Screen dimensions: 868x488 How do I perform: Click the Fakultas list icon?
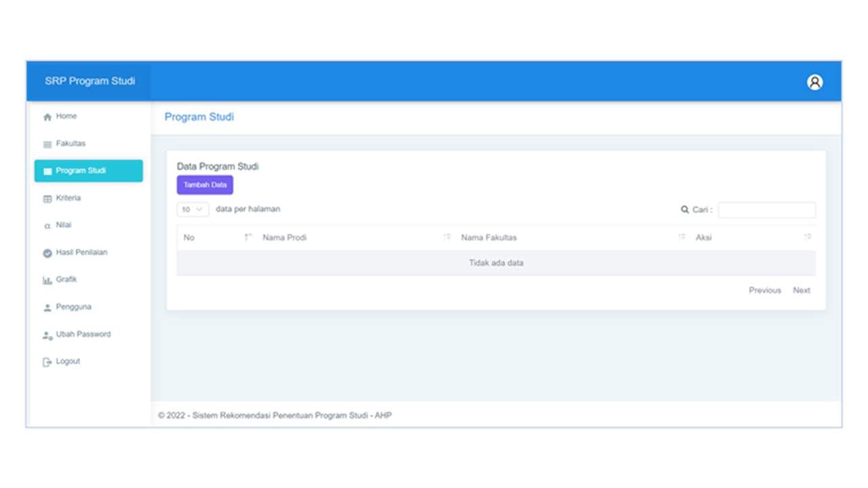[x=47, y=144]
